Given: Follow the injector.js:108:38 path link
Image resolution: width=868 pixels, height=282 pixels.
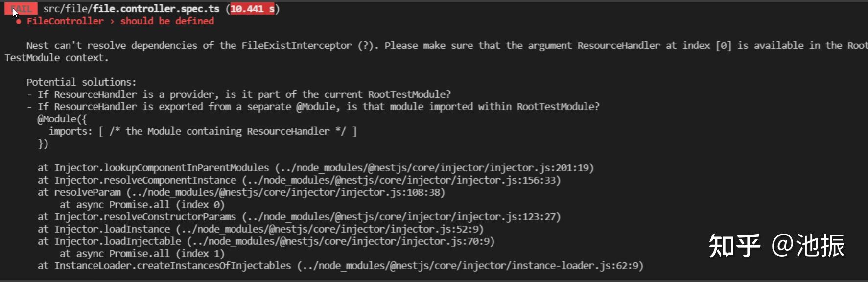Looking at the screenshot, I should 285,192.
